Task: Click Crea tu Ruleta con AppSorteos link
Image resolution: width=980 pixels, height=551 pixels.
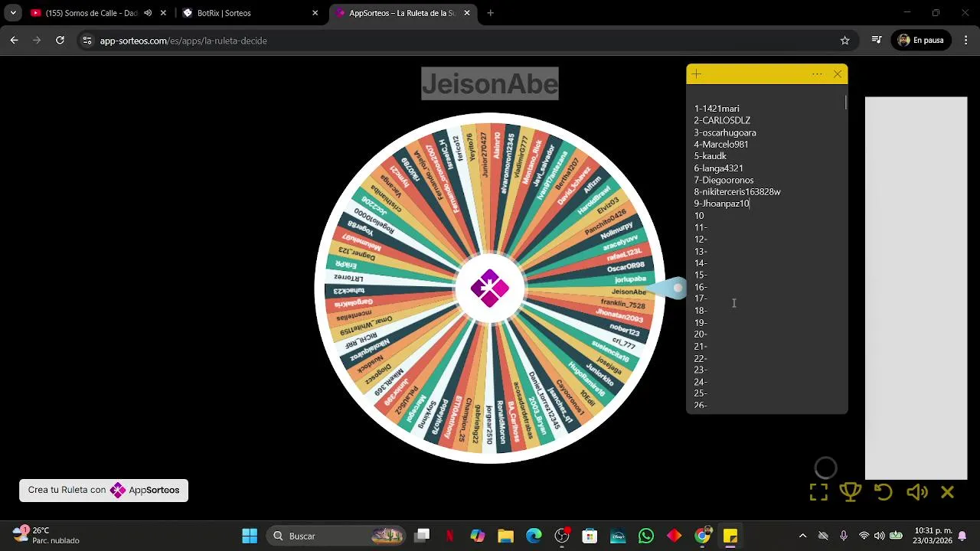Action: pos(103,490)
